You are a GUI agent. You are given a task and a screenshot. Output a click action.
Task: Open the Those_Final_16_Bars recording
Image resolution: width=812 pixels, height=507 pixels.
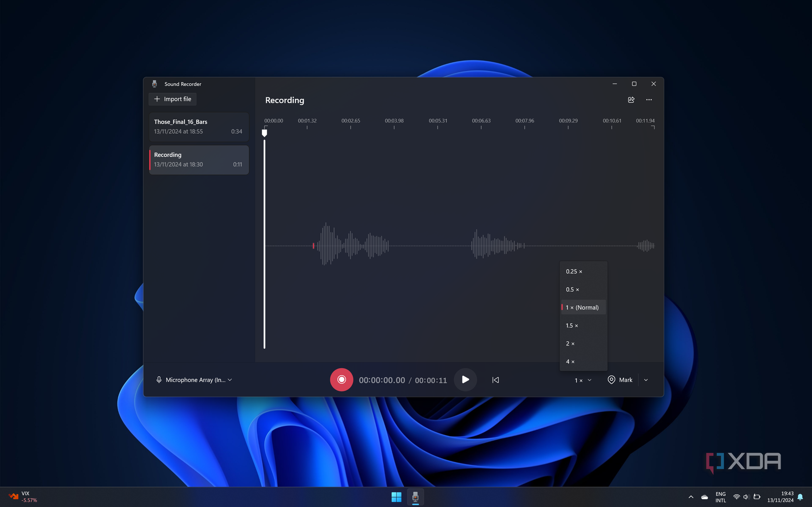tap(199, 127)
